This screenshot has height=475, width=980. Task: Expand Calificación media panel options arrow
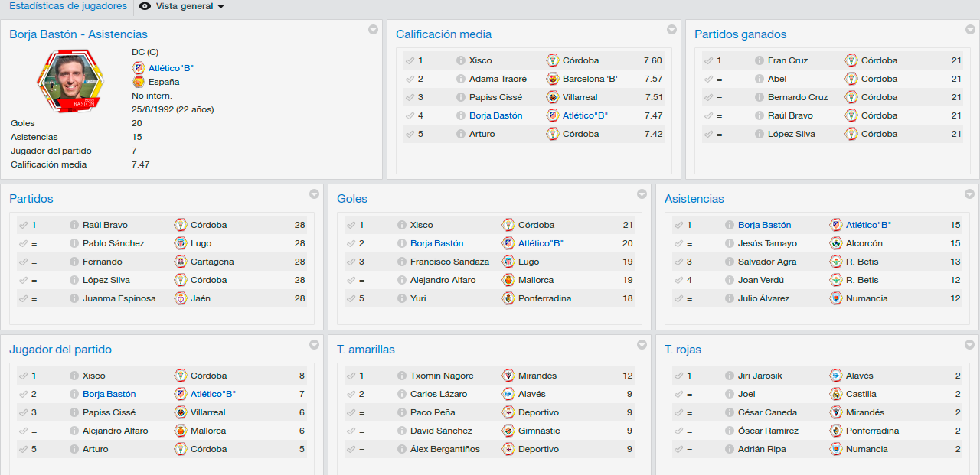tap(671, 30)
